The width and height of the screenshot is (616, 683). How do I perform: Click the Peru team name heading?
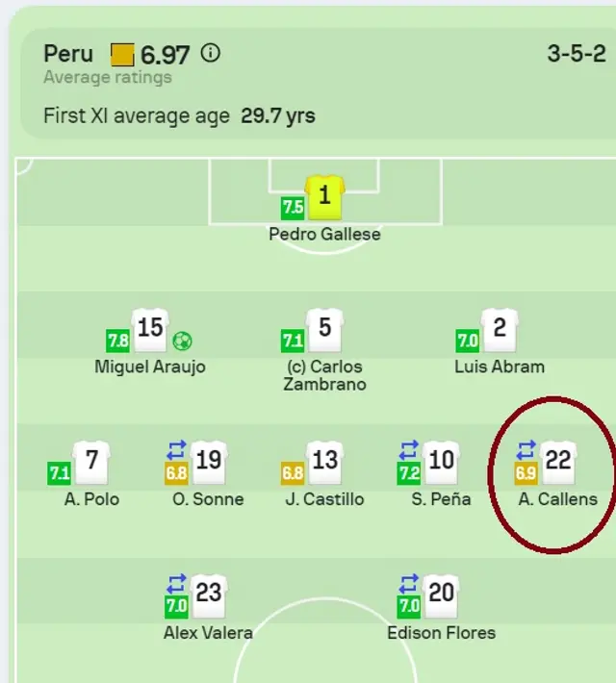click(68, 53)
